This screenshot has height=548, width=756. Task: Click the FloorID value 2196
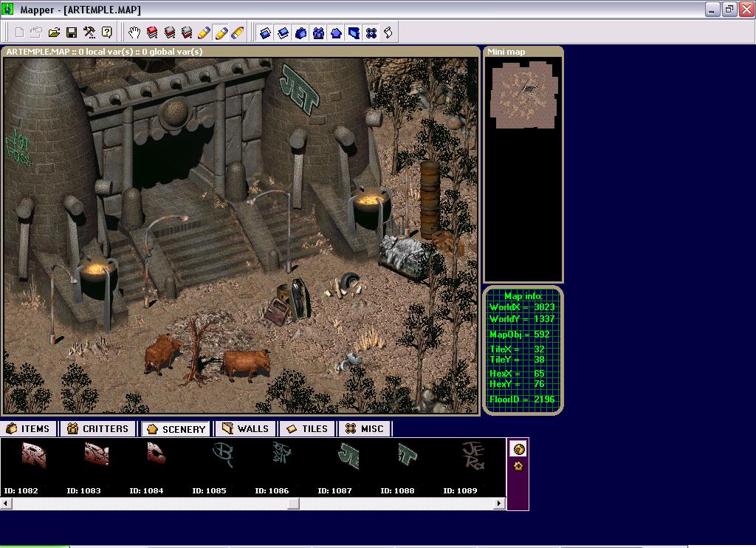(544, 400)
